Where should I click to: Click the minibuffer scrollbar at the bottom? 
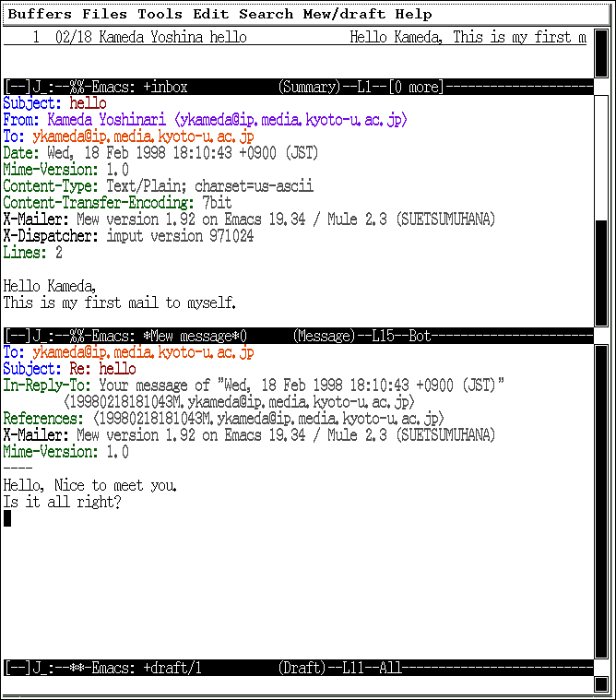(x=601, y=684)
